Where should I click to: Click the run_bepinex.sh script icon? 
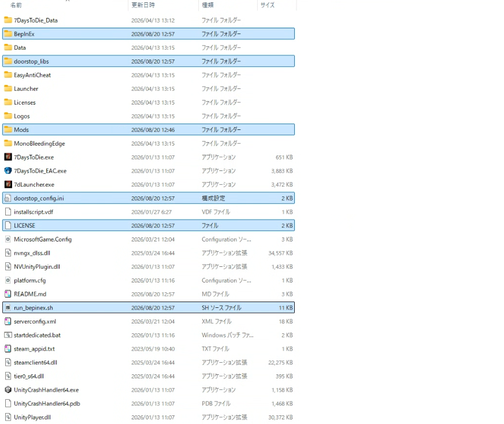pyautogui.click(x=8, y=308)
